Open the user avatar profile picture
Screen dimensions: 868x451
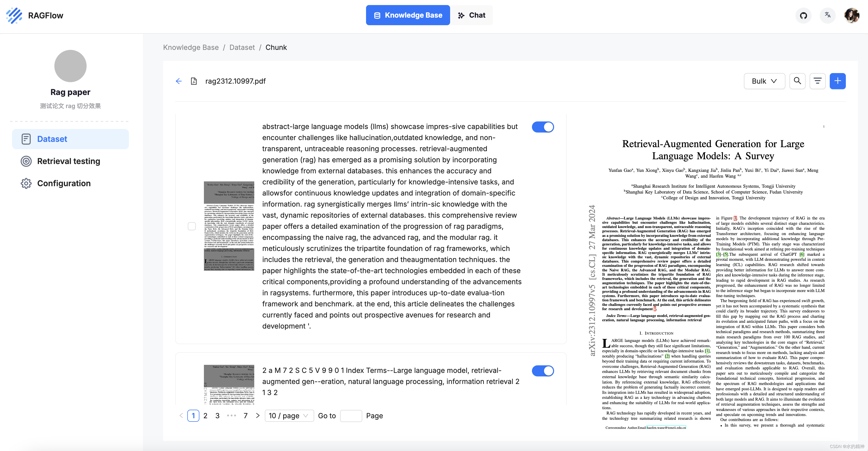pos(851,16)
